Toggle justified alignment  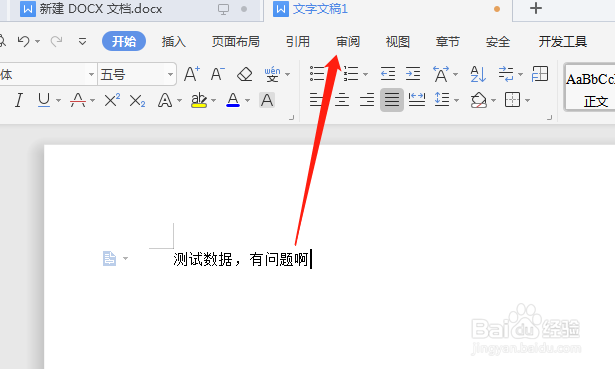392,100
